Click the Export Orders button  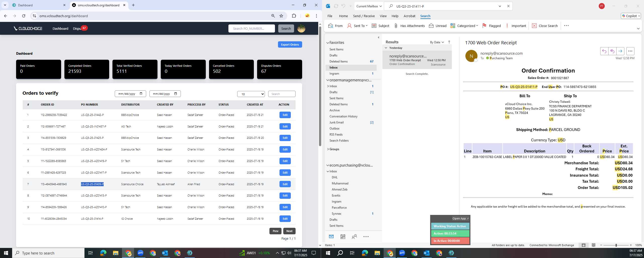[x=290, y=45]
